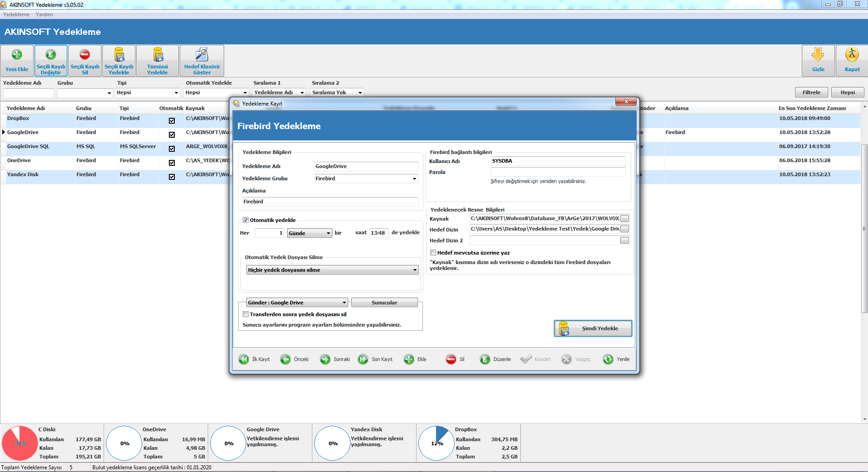Click the Sonraki record navigation icon

coord(325,359)
